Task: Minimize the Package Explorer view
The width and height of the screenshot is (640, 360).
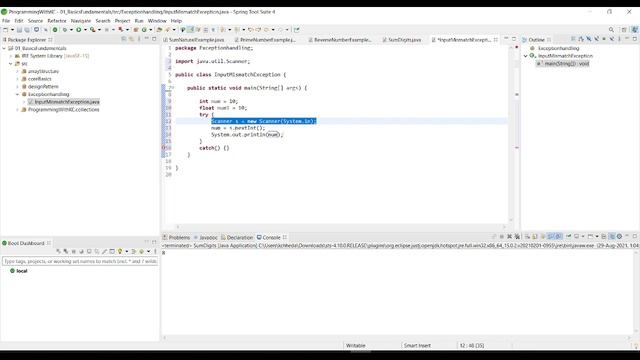Action: pyautogui.click(x=147, y=39)
